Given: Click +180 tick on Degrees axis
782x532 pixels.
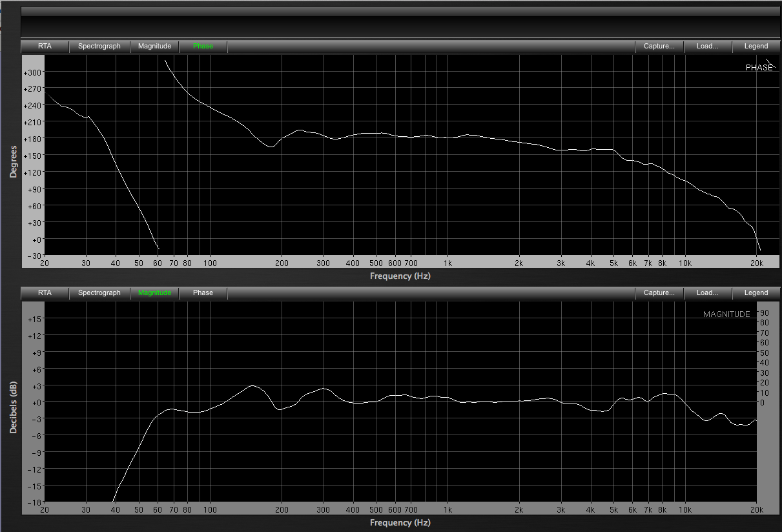Looking at the screenshot, I should point(32,139).
